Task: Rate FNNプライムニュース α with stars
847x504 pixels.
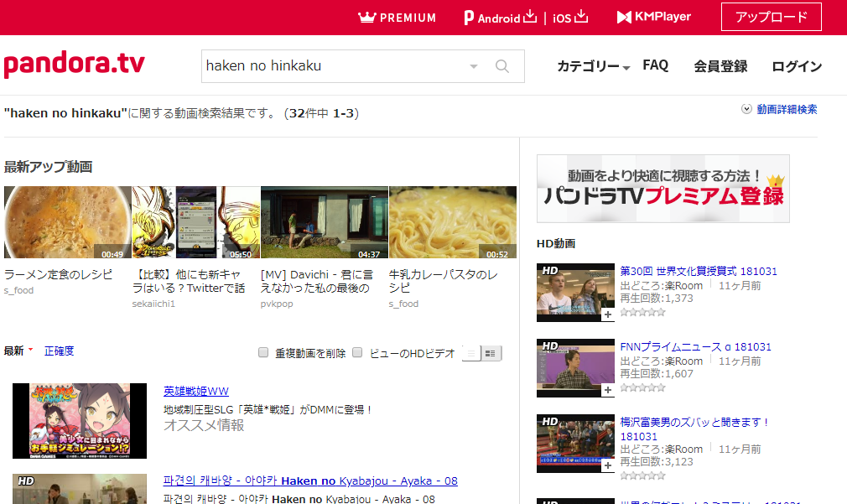Action: click(643, 388)
